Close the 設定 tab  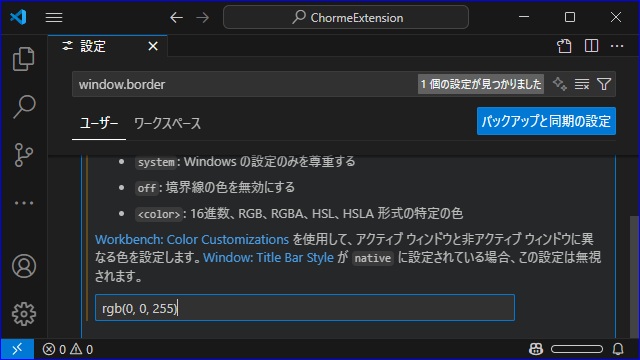[x=153, y=46]
